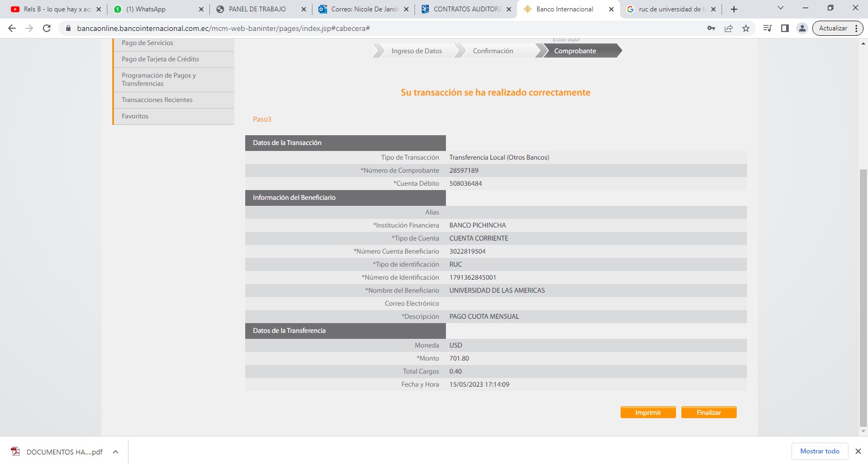The width and height of the screenshot is (868, 467).
Task: Open the user profile avatar icon
Action: coord(802,28)
